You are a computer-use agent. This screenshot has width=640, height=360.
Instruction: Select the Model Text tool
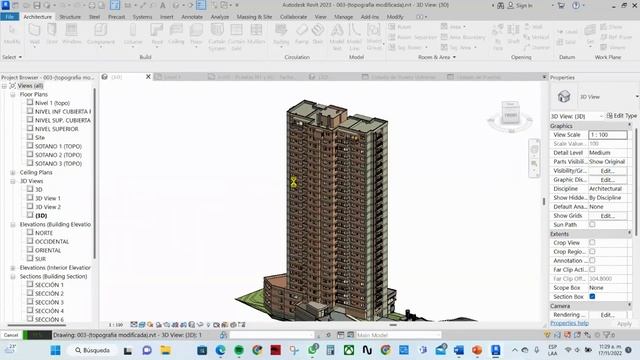tap(337, 37)
